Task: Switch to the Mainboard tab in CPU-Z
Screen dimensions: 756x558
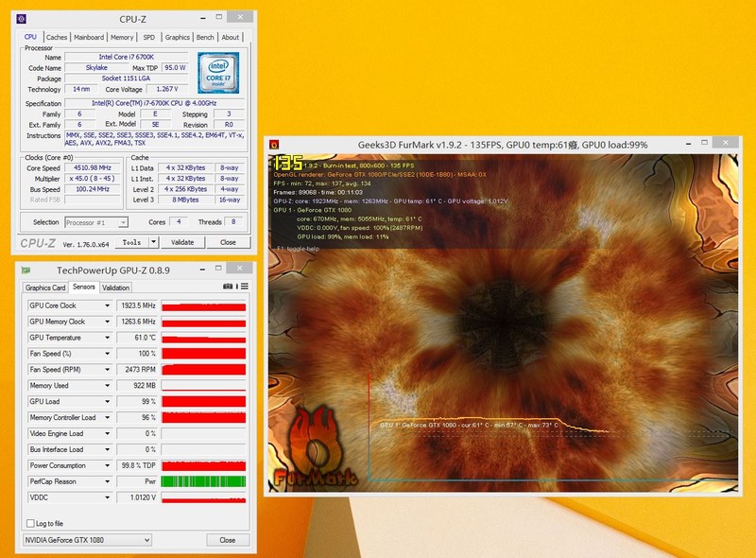Action: (x=89, y=37)
